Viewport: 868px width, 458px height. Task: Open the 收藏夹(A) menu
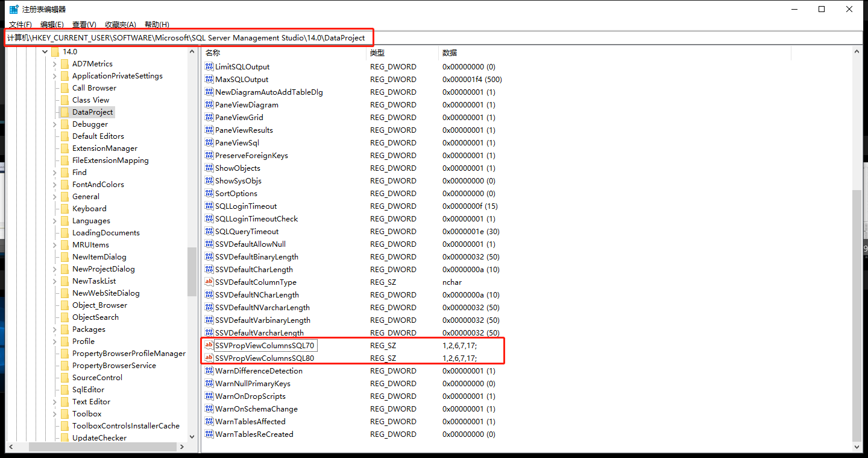click(121, 25)
